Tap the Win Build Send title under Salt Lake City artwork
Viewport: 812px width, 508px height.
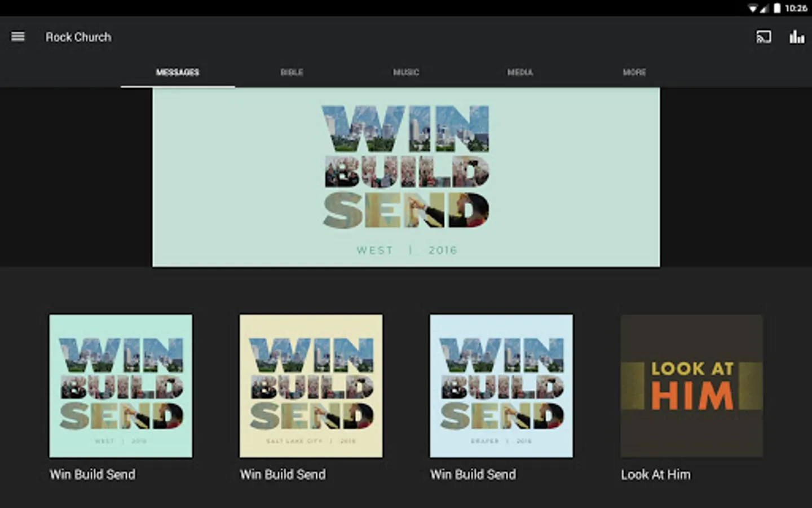tap(283, 475)
